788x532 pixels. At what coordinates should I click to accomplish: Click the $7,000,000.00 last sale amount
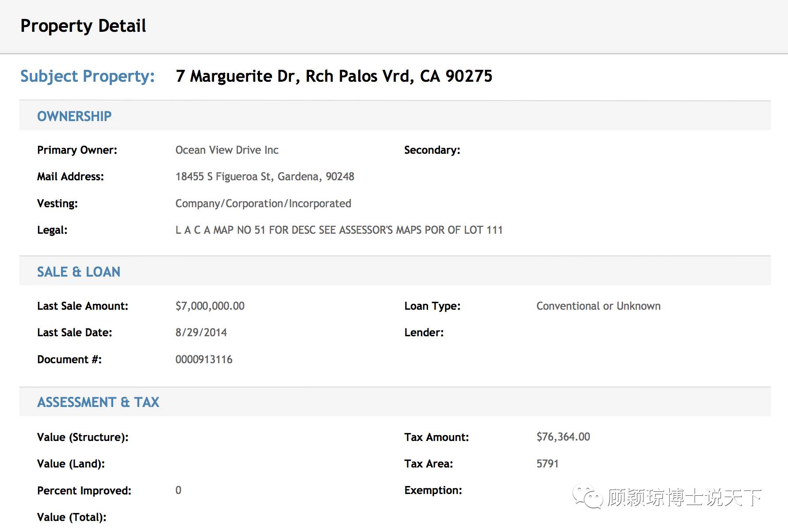[x=210, y=306]
